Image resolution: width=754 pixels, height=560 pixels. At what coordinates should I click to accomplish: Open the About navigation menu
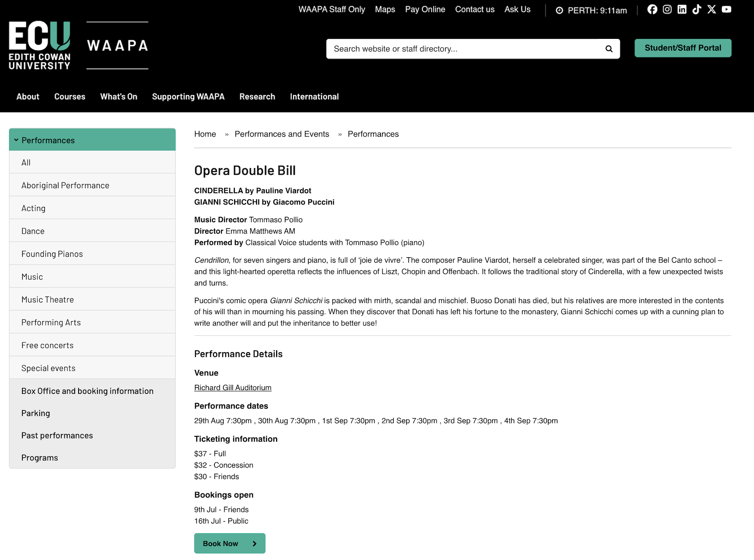point(28,97)
